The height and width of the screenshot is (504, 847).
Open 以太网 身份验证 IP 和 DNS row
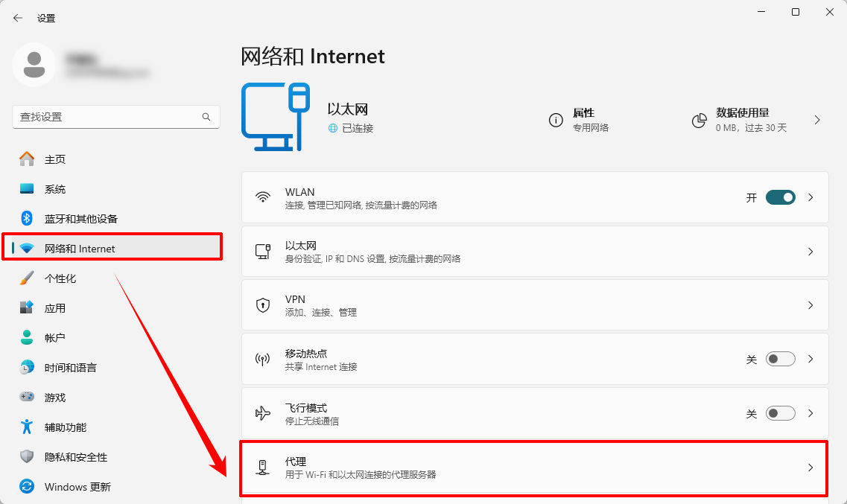click(535, 252)
